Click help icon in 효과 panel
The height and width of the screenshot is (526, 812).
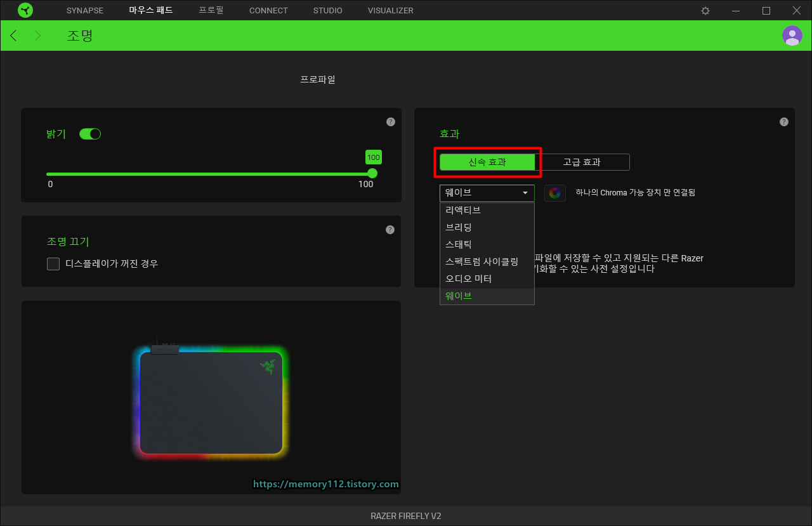pyautogui.click(x=784, y=122)
